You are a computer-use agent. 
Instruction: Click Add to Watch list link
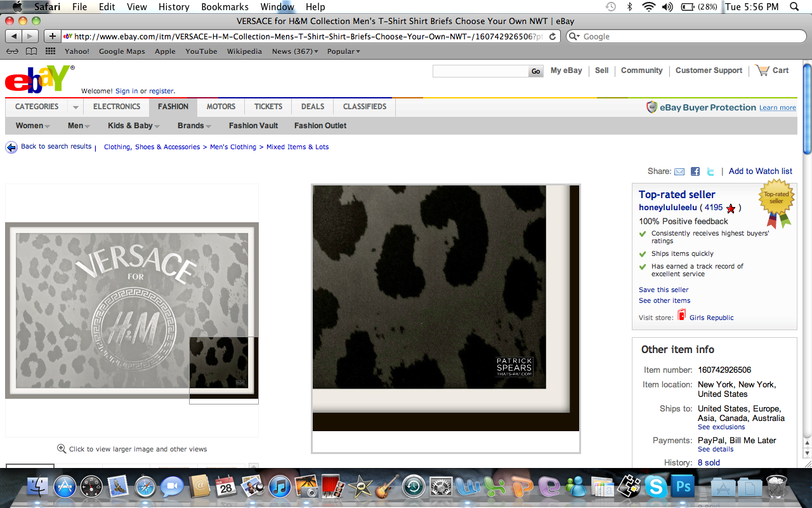761,171
